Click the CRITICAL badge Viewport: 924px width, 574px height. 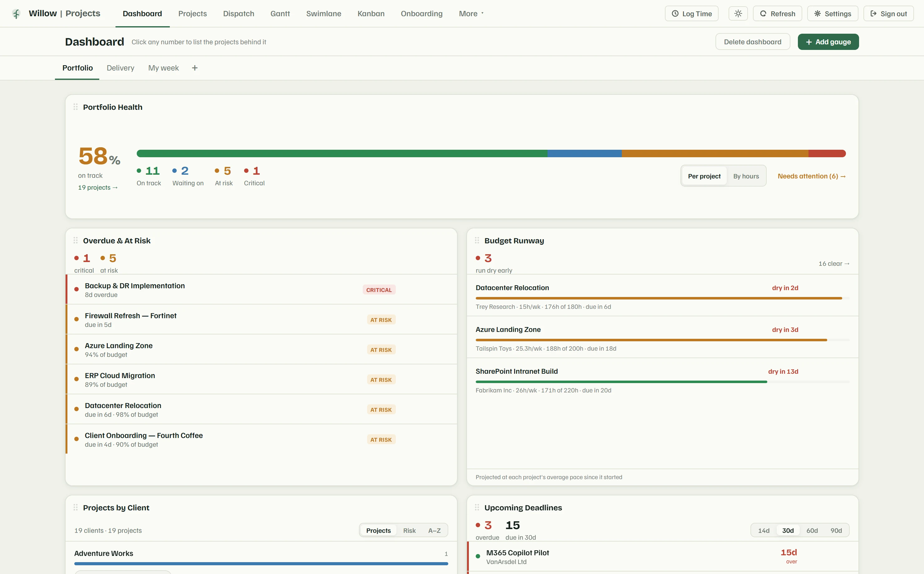click(x=379, y=290)
